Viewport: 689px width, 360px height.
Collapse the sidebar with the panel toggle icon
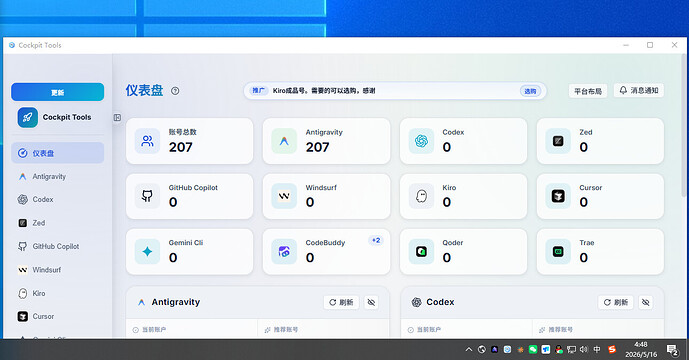coord(117,117)
